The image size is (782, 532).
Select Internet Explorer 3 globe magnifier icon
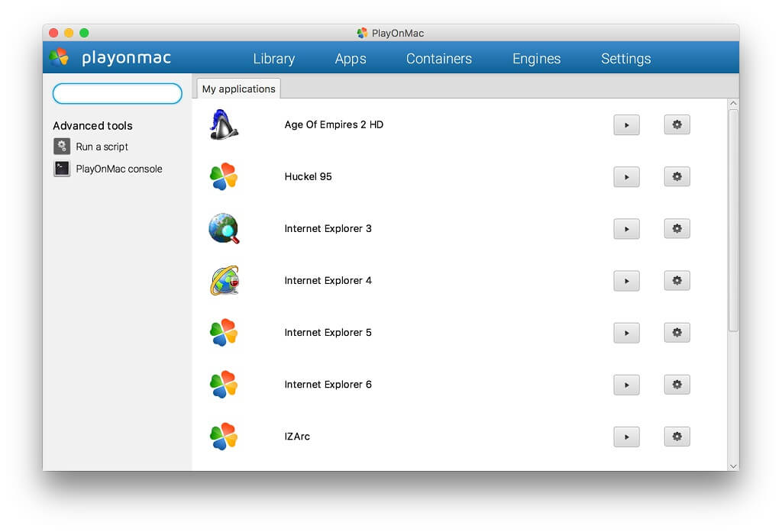click(x=224, y=228)
